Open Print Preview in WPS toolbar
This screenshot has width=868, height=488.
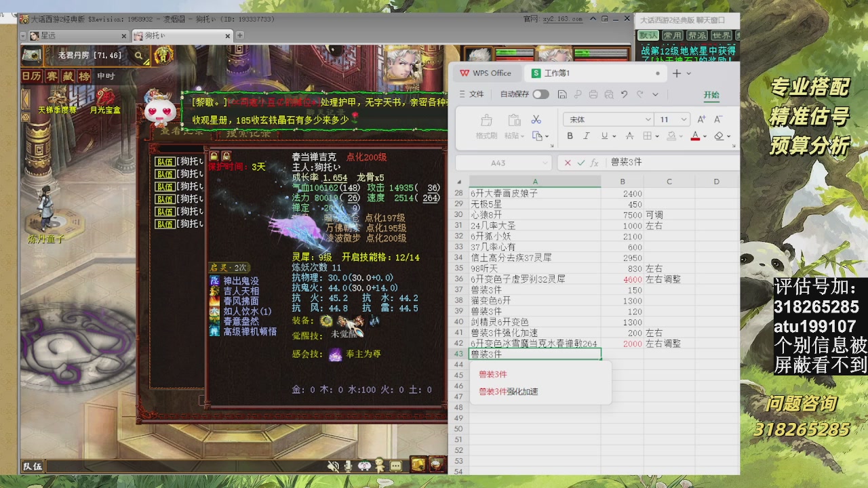coord(609,94)
